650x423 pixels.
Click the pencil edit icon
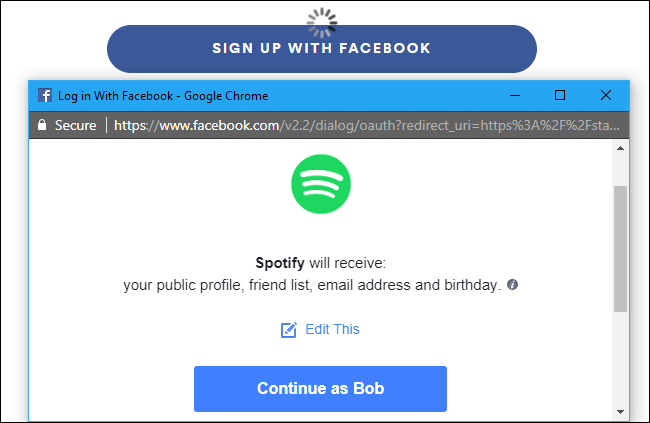[x=289, y=330]
